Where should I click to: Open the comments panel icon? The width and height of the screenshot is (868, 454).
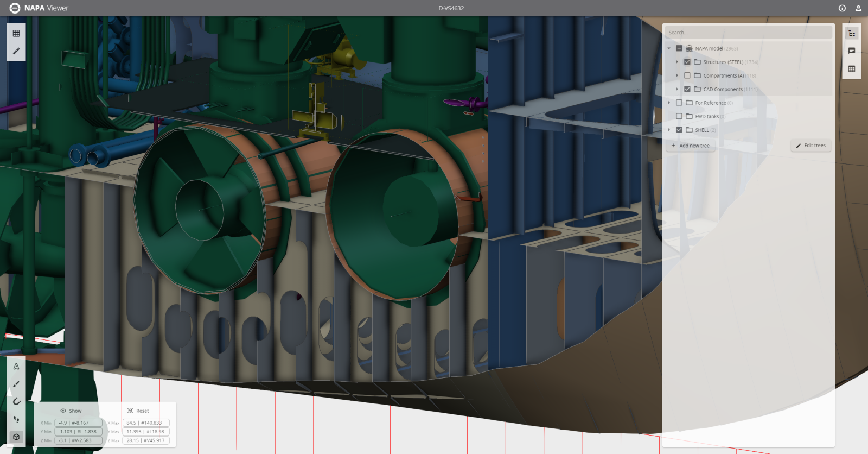tap(852, 51)
